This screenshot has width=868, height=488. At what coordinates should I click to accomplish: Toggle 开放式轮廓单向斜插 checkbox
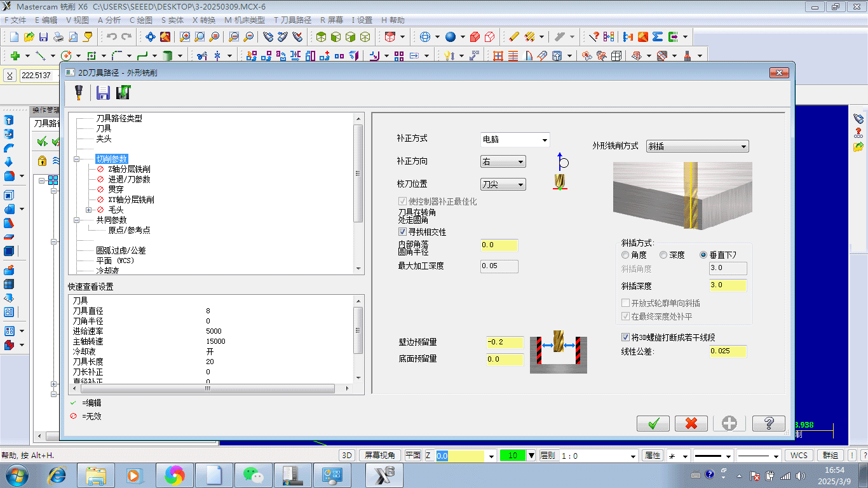pyautogui.click(x=625, y=303)
